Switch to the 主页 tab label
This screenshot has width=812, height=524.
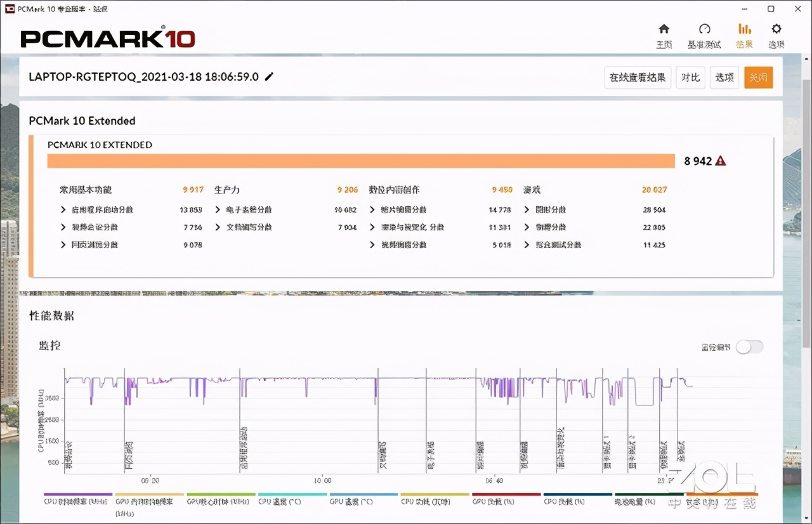point(664,44)
